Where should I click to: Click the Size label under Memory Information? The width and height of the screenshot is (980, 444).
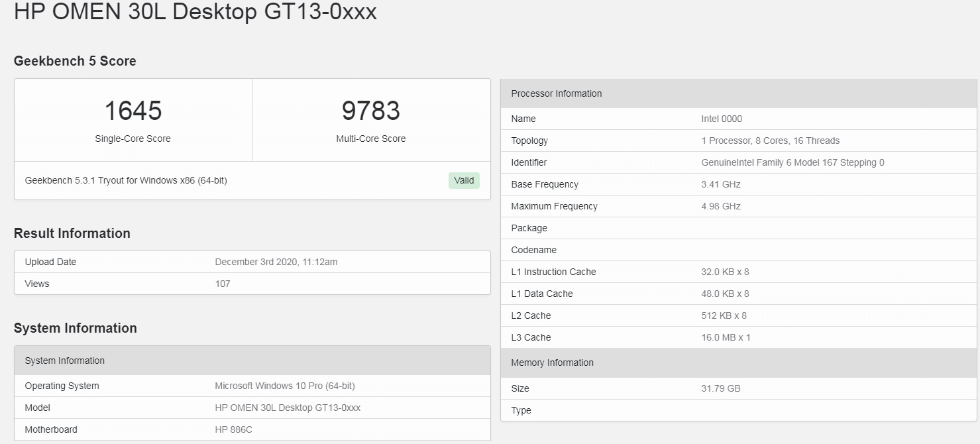point(520,388)
